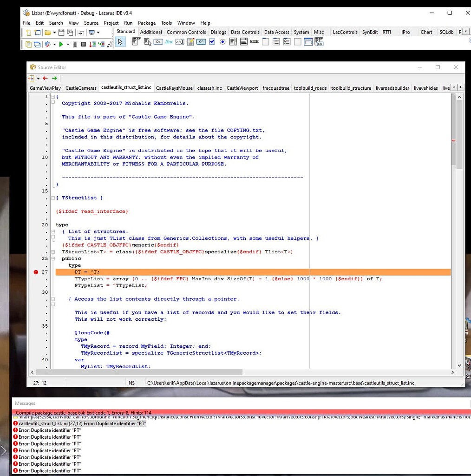The height and width of the screenshot is (476, 471).
Task: Open the Open File dropdown arrow
Action: [x=54, y=32]
